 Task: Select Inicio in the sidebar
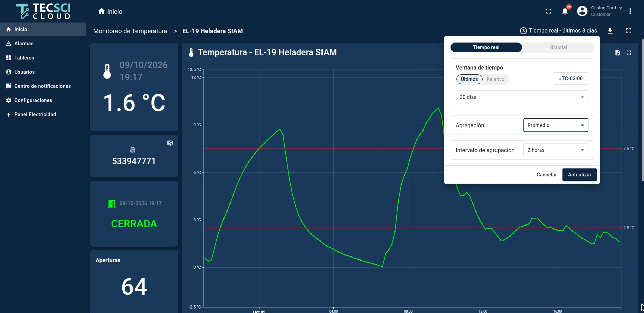click(x=43, y=29)
